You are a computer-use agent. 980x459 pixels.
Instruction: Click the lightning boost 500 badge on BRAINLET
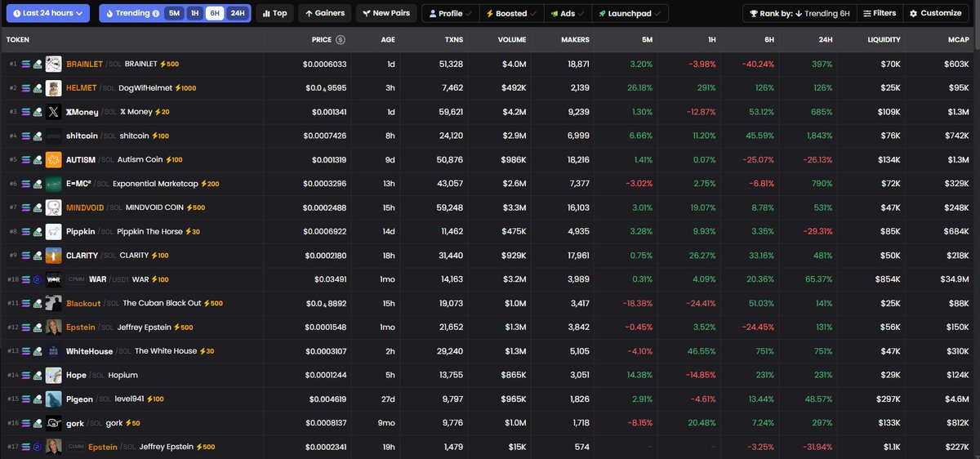click(x=170, y=64)
